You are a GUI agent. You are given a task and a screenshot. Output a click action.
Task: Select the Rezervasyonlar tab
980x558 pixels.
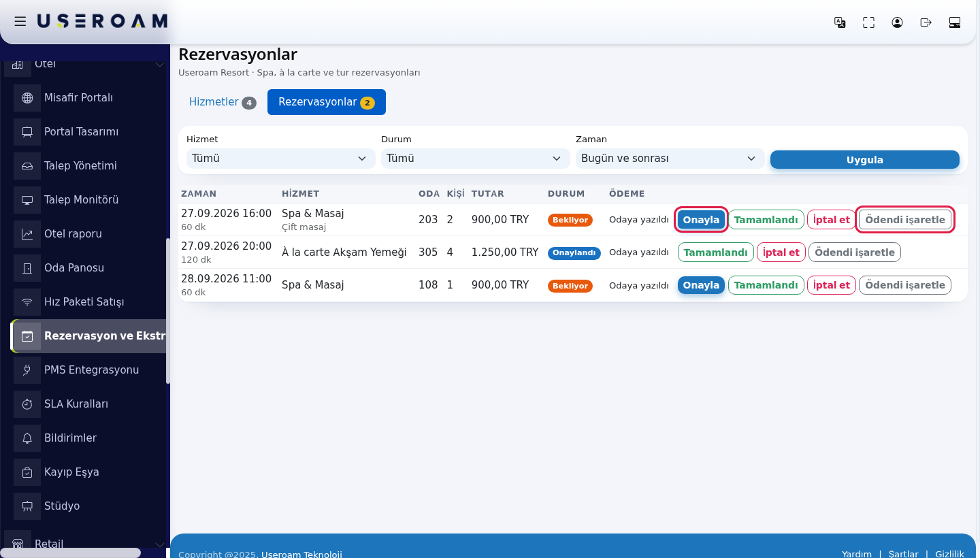pos(327,102)
